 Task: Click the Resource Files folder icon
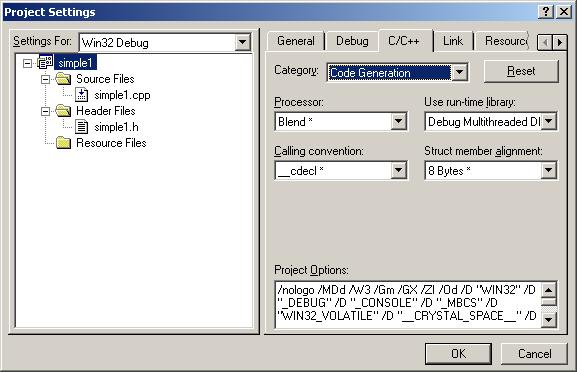coord(63,143)
